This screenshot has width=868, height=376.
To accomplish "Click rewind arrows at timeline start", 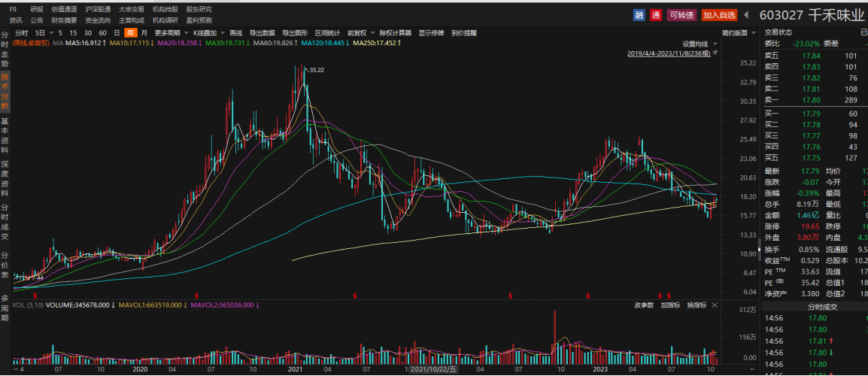I will coord(16,368).
